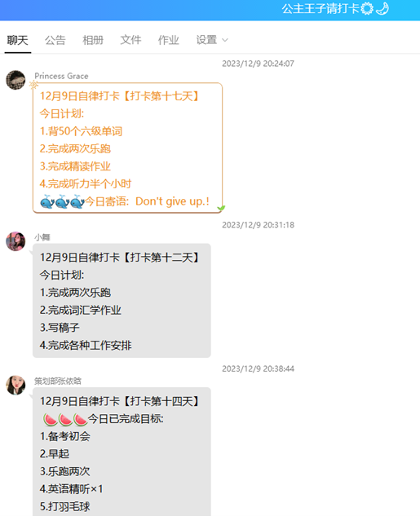Image resolution: width=420 pixels, height=516 pixels.
Task: Click the sender name 策划部张依晗
Action: tap(58, 381)
